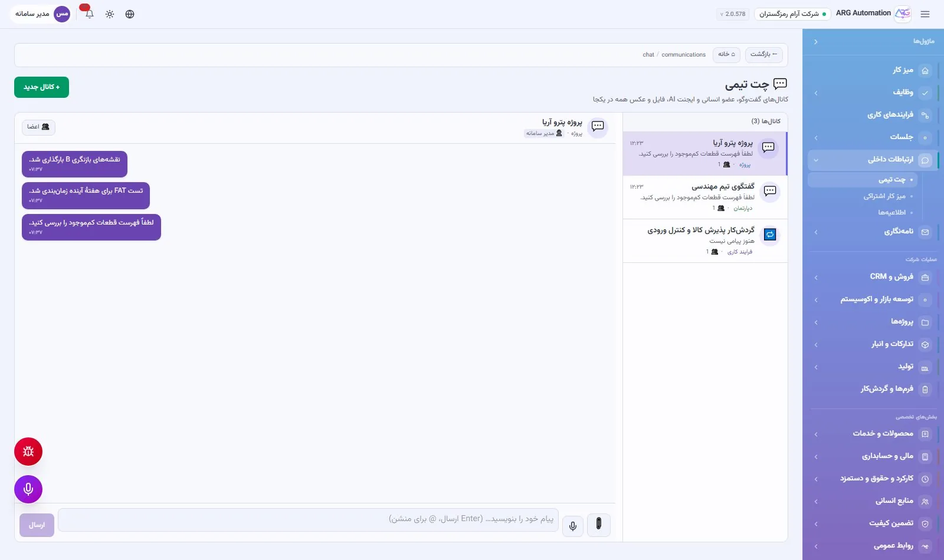Image resolution: width=944 pixels, height=560 pixels.
Task: Open the مدیر سامانه user profile
Action: tap(41, 14)
